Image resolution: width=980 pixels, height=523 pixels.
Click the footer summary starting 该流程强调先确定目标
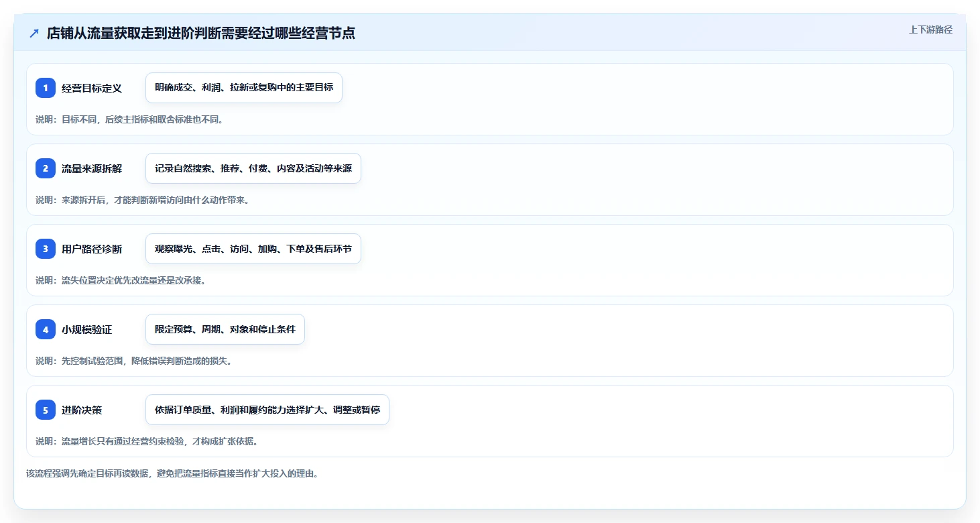click(172, 473)
